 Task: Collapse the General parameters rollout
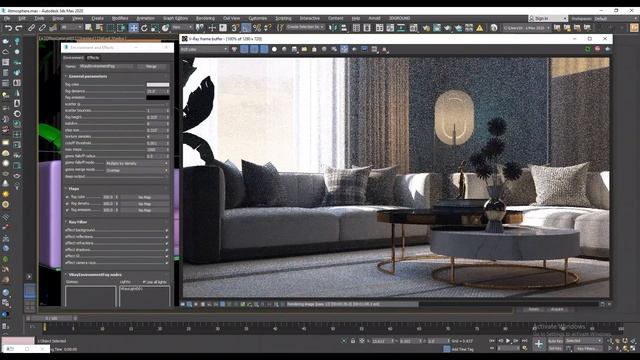point(88,76)
